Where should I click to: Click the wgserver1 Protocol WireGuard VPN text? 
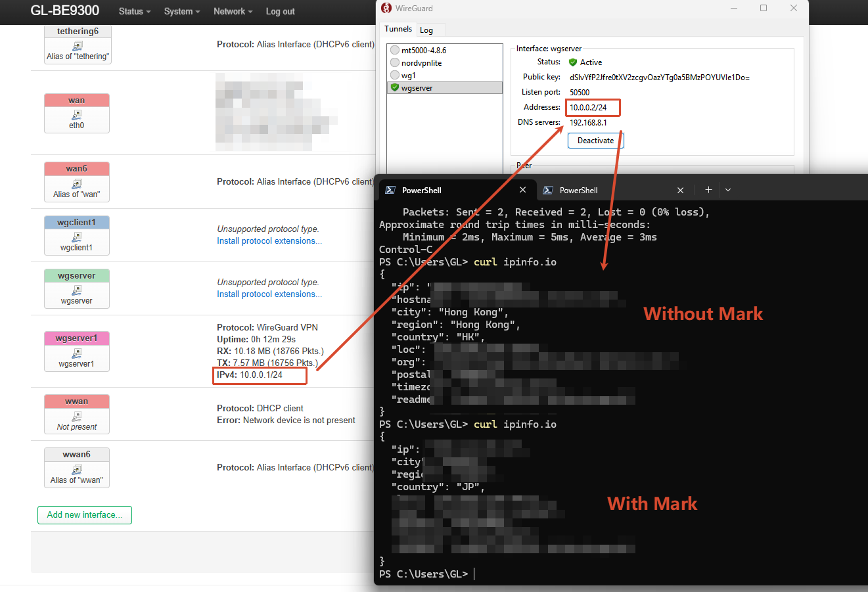pyautogui.click(x=267, y=328)
